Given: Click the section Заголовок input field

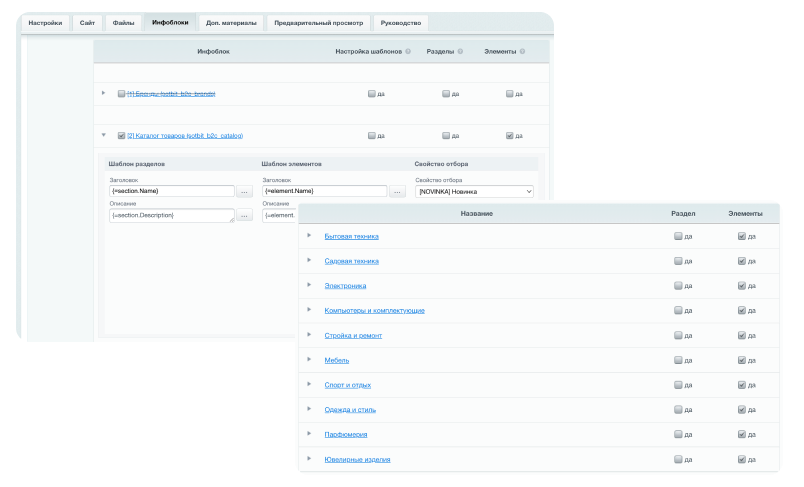Looking at the screenshot, I should 171,191.
